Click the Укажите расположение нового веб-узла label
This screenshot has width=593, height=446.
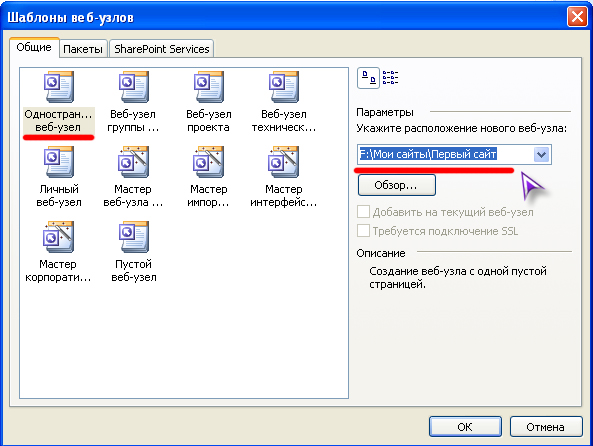(461, 128)
